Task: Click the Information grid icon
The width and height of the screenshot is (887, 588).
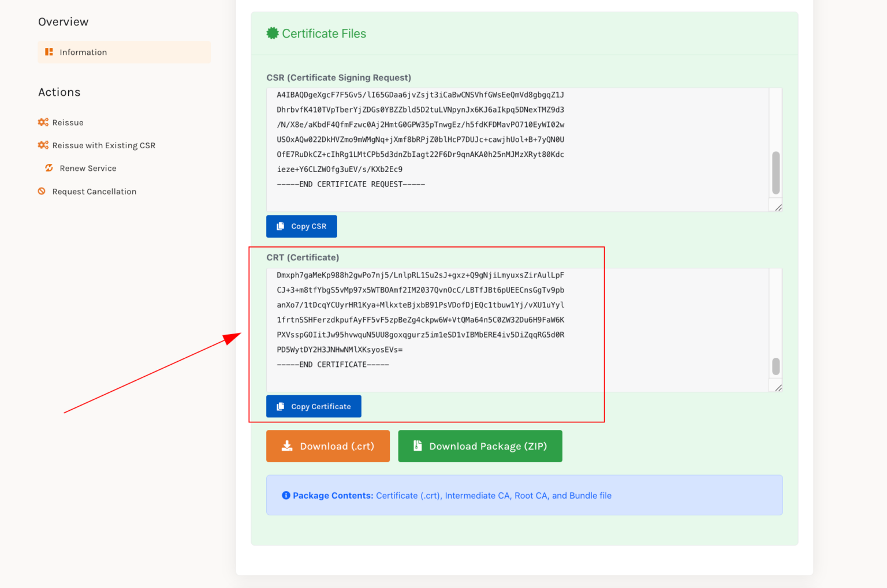Action: (49, 52)
